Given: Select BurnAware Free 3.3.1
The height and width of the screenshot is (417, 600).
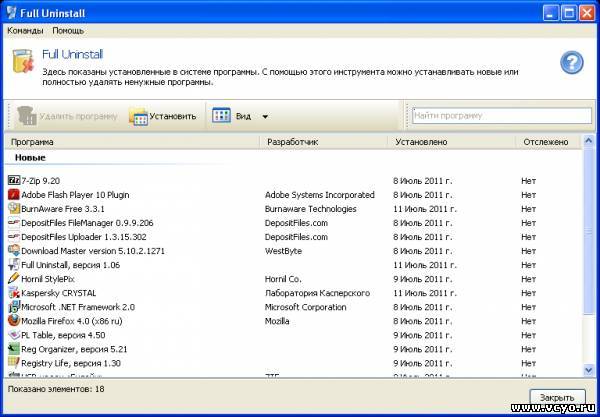Looking at the screenshot, I should [x=63, y=209].
